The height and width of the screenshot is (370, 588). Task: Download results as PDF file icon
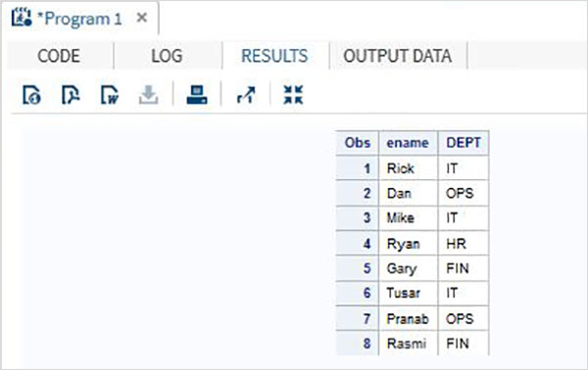pos(71,95)
